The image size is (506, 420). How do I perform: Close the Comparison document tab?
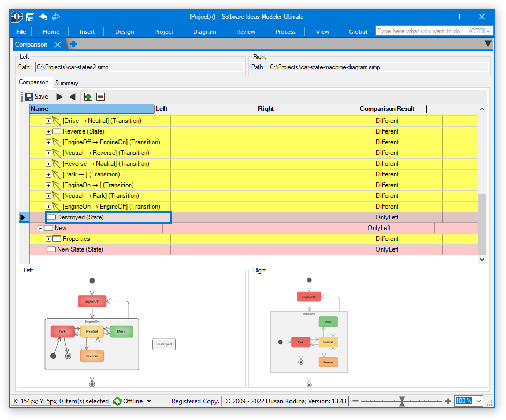(x=57, y=45)
